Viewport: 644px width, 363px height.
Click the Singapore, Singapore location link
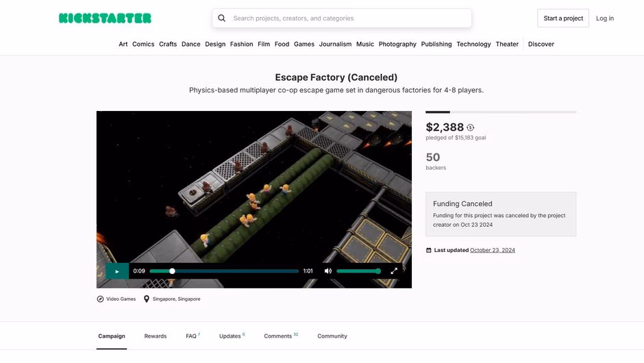pos(177,299)
